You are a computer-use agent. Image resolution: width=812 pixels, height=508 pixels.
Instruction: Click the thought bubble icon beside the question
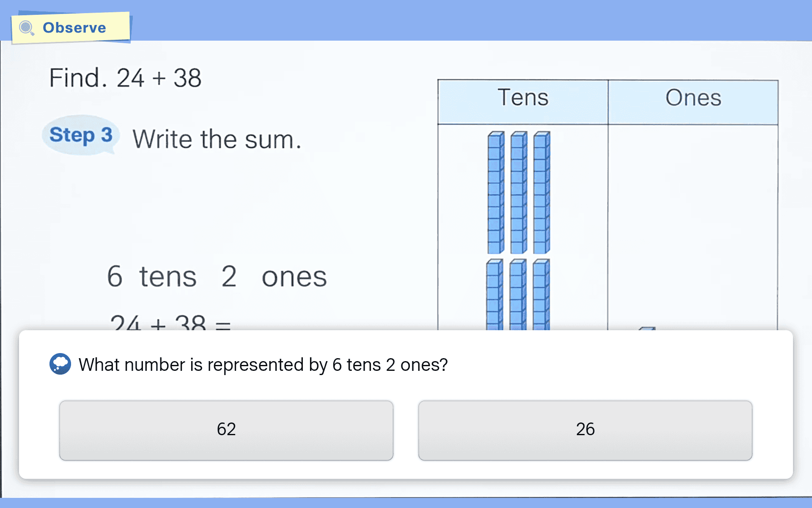[x=60, y=364]
